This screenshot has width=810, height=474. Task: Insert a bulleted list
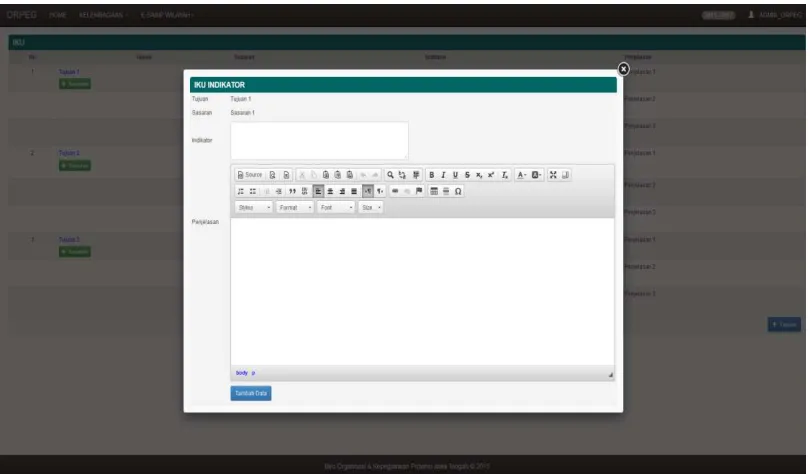tap(253, 192)
